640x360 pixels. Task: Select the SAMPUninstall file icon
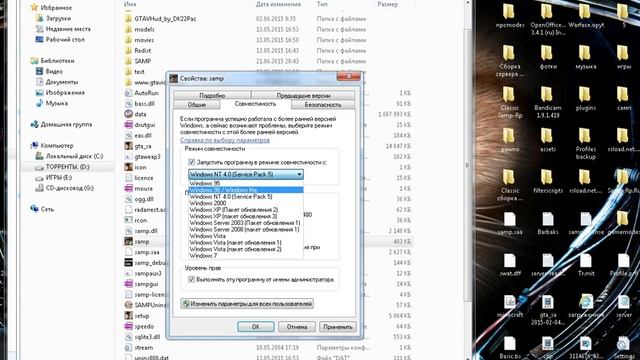[128, 305]
